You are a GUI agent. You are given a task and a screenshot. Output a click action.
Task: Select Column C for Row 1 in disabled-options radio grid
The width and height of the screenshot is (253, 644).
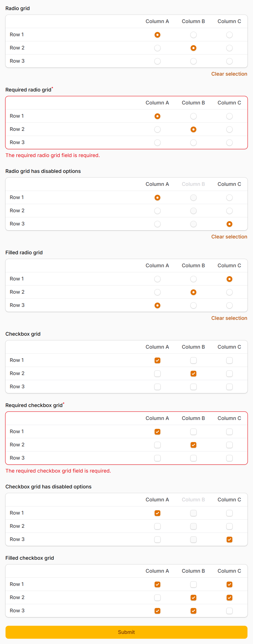229,198
